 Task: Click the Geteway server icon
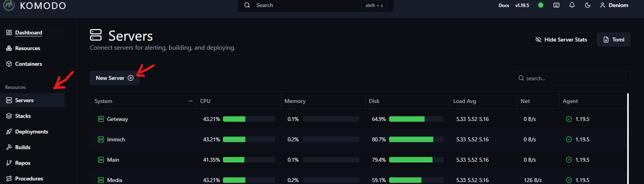pos(100,119)
